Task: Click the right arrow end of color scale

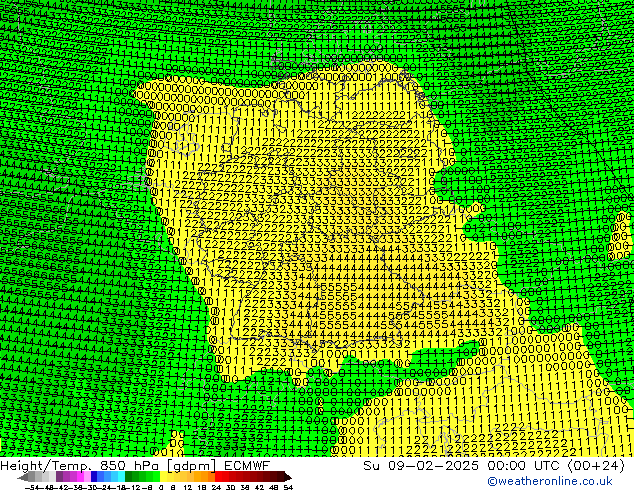Action: pyautogui.click(x=288, y=477)
